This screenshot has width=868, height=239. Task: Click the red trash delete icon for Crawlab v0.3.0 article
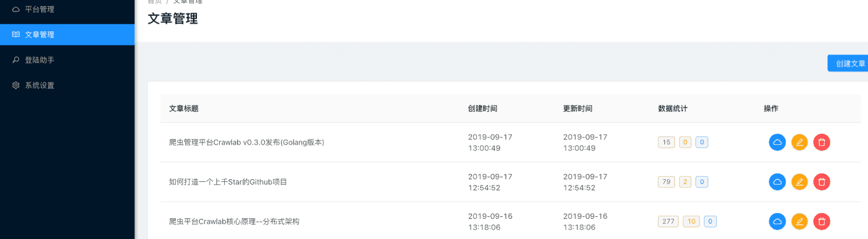[821, 142]
